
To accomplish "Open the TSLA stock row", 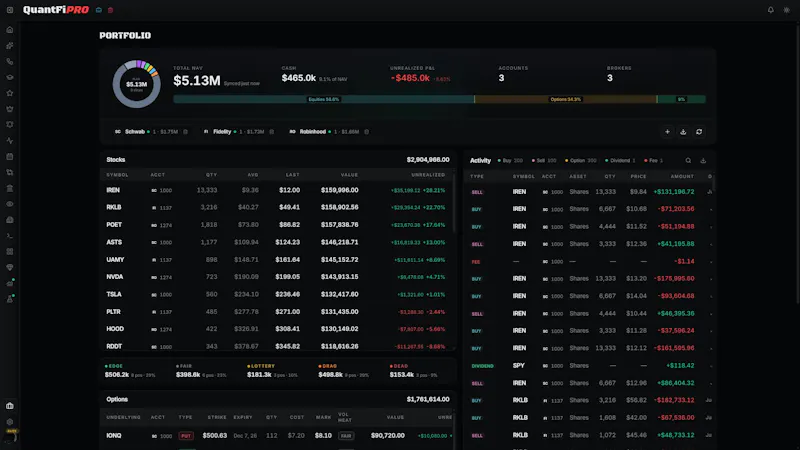I will pos(276,294).
